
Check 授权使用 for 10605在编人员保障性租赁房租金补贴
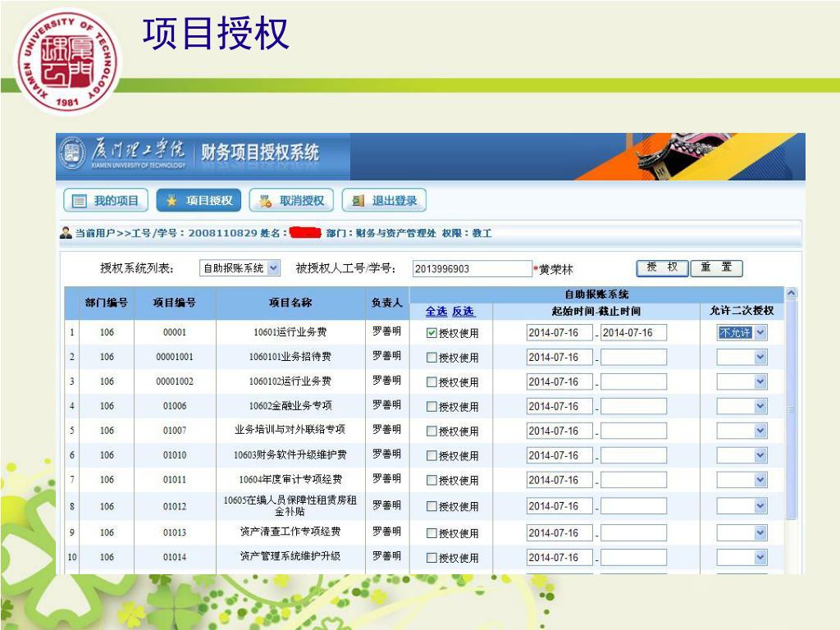[431, 506]
